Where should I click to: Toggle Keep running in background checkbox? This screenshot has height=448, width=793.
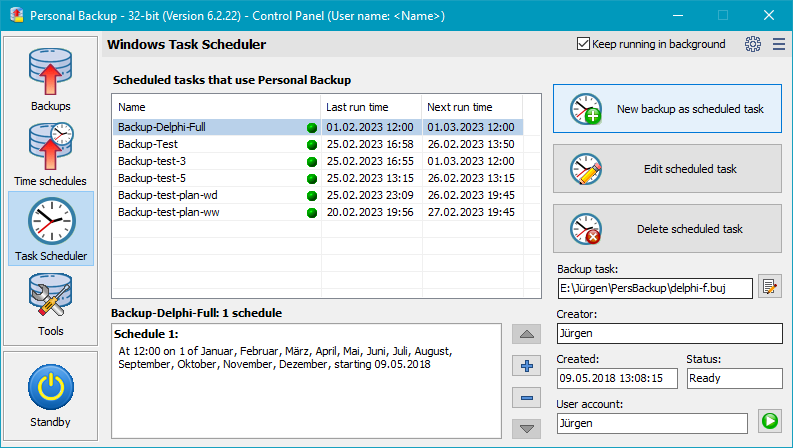(583, 44)
